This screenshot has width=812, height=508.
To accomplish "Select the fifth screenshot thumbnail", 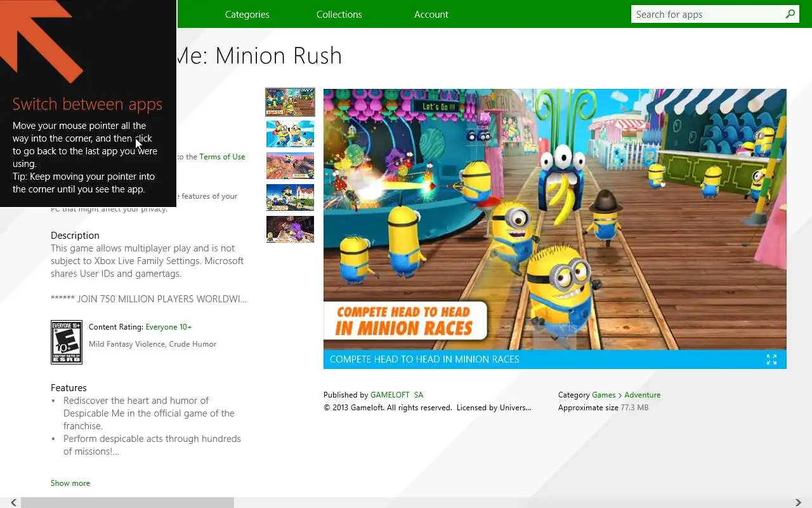I will (x=290, y=229).
